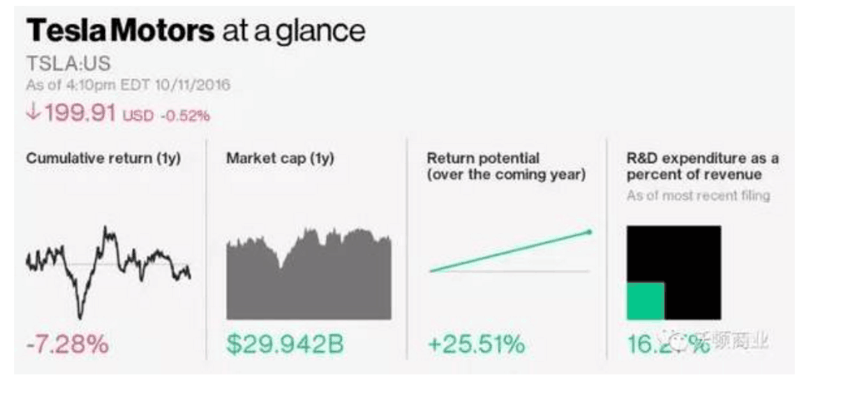Viewport: 868px width, 401px height.
Task: Click the green return potential trend line
Action: coord(510,251)
